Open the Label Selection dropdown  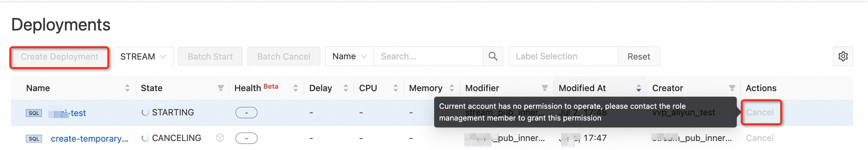(563, 56)
